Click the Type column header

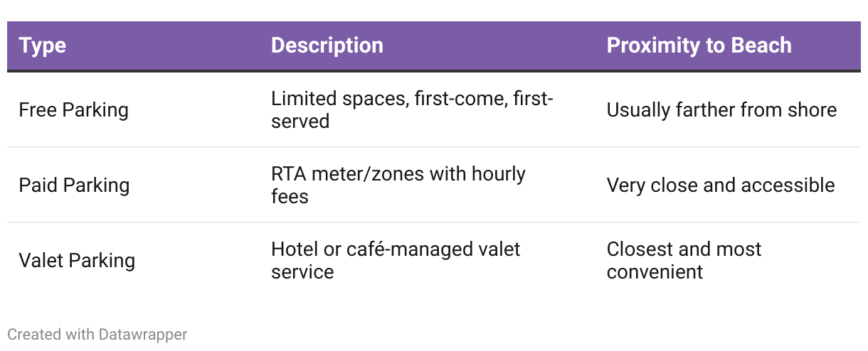43,45
